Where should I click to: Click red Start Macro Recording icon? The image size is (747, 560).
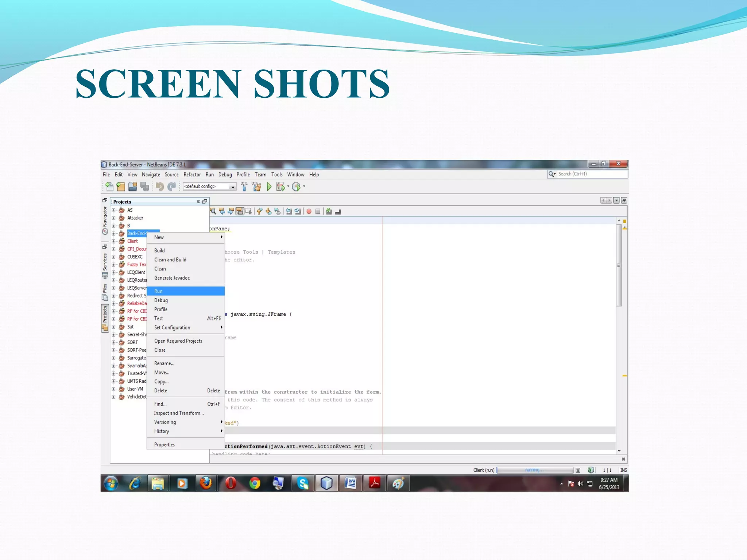[309, 211]
